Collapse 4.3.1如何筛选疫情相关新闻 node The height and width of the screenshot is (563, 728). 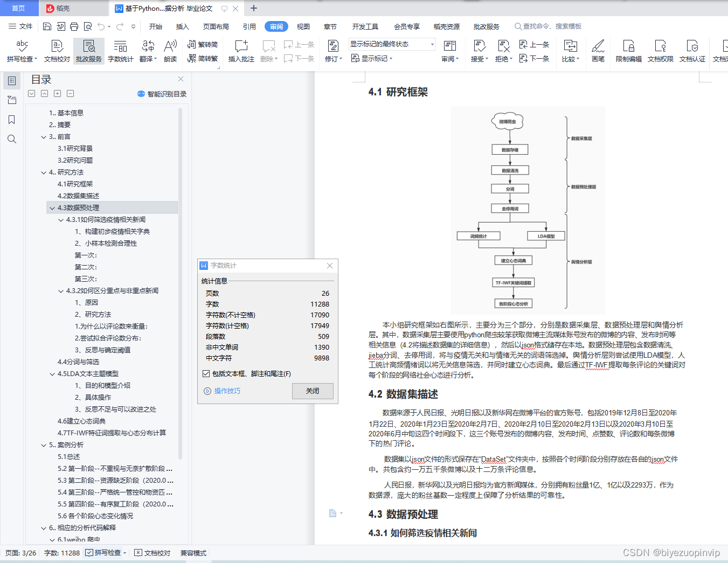tap(61, 220)
